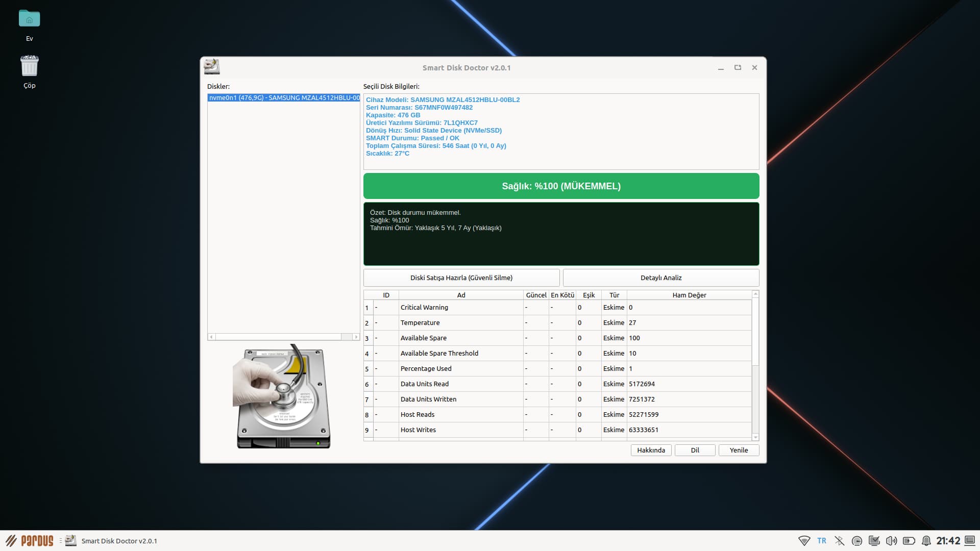
Task: Click the disabled Bluetooth tray icon
Action: click(x=839, y=541)
